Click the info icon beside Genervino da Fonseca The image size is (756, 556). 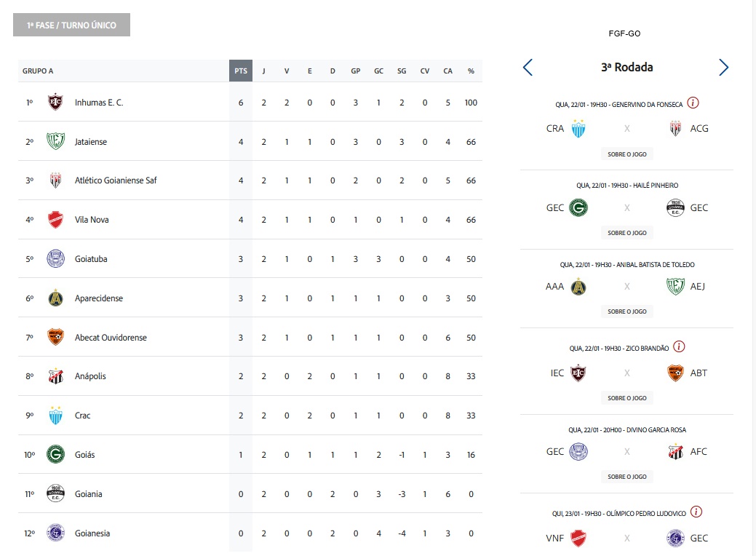click(693, 103)
